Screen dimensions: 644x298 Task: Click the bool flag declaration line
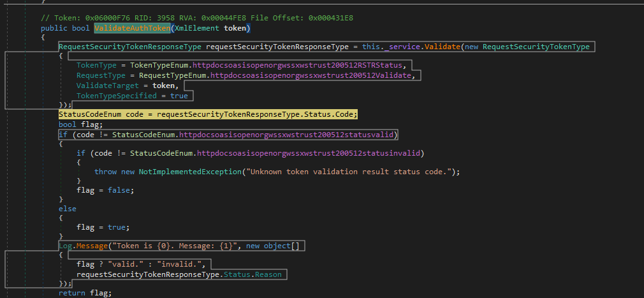(x=81, y=124)
